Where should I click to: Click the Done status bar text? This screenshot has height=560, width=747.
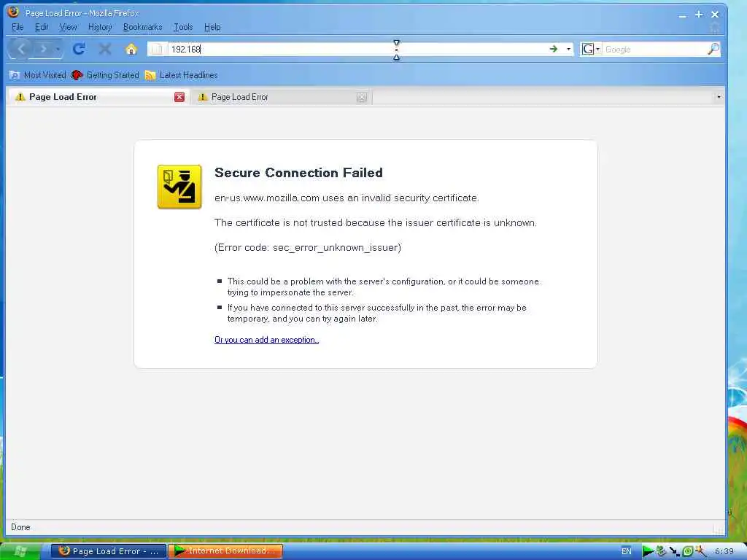tap(20, 527)
